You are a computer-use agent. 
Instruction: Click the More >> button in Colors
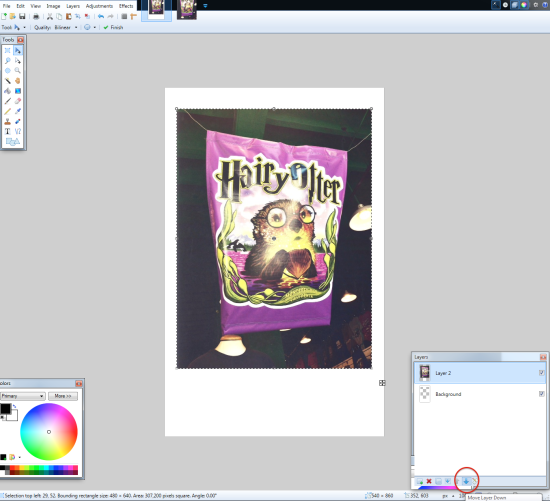click(63, 396)
